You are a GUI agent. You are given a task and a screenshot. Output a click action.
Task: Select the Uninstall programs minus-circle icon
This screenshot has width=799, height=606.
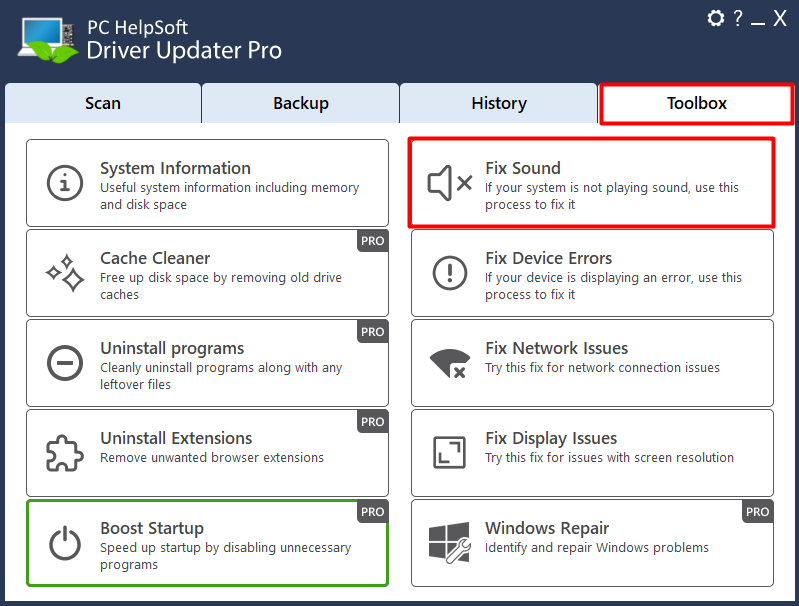pos(65,363)
